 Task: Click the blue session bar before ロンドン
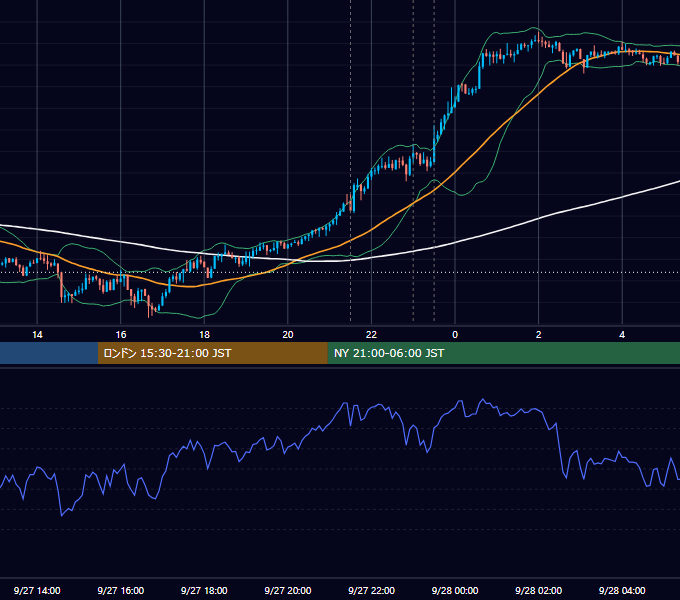(49, 353)
